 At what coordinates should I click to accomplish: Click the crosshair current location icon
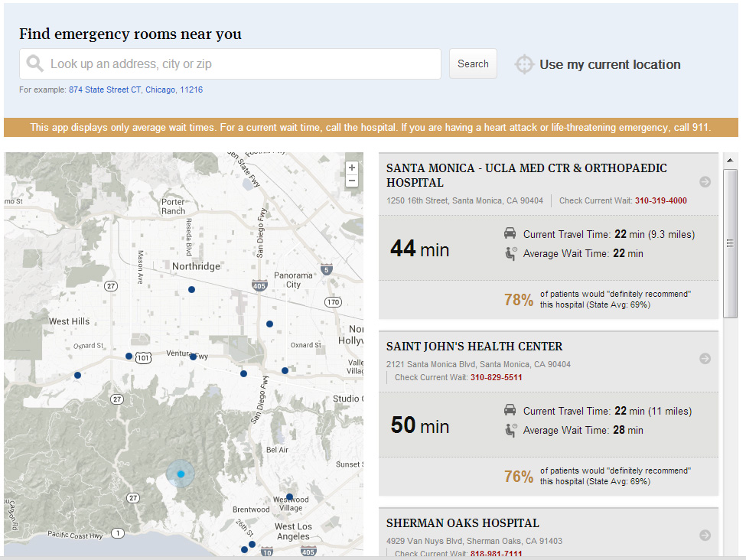523,64
